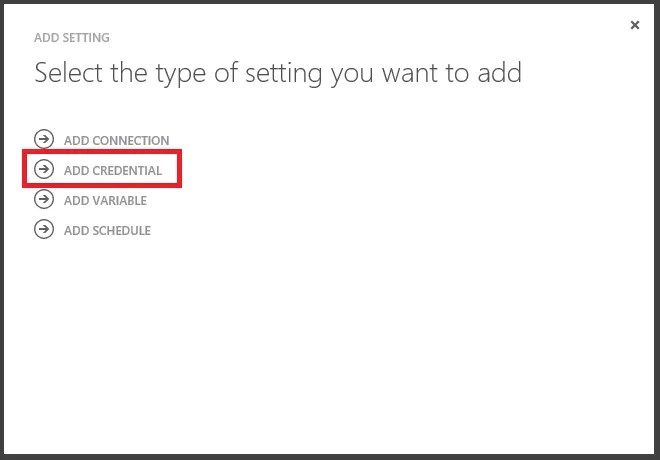Close the Add Setting dialog
The image size is (660, 460).
pyautogui.click(x=635, y=25)
